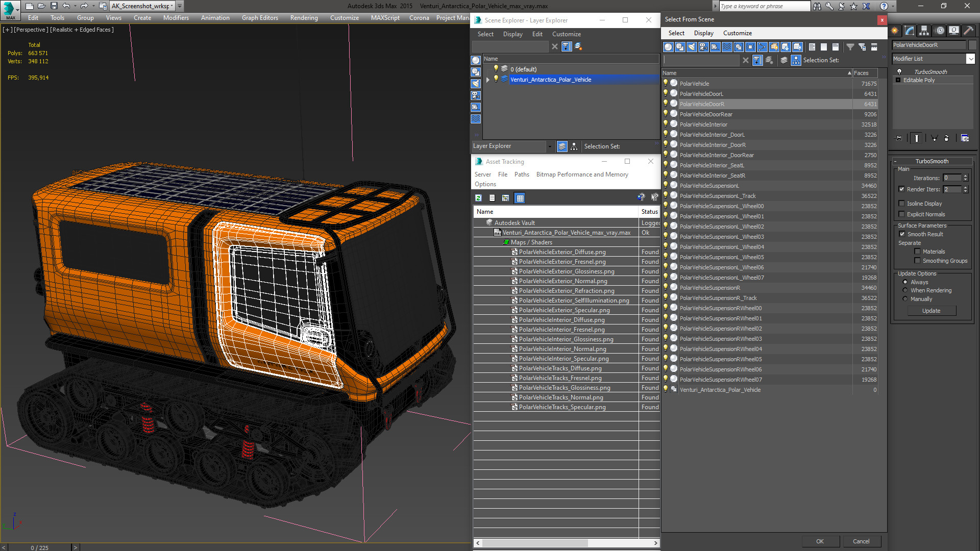The height and width of the screenshot is (551, 980).
Task: Click Update button in TurboSmooth
Action: (932, 311)
